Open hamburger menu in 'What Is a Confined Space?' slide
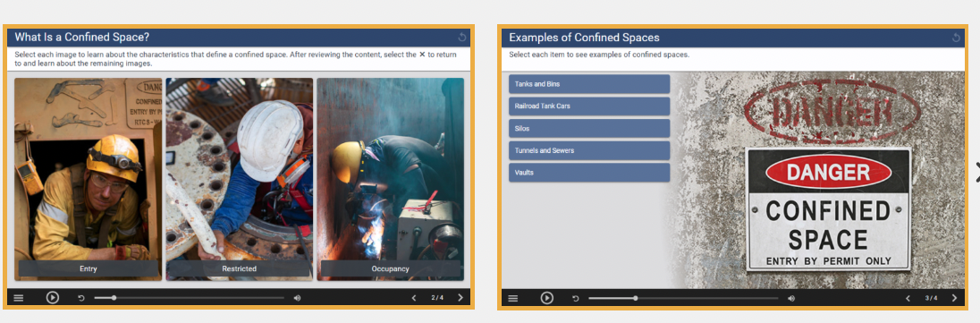This screenshot has width=980, height=323. [x=19, y=298]
